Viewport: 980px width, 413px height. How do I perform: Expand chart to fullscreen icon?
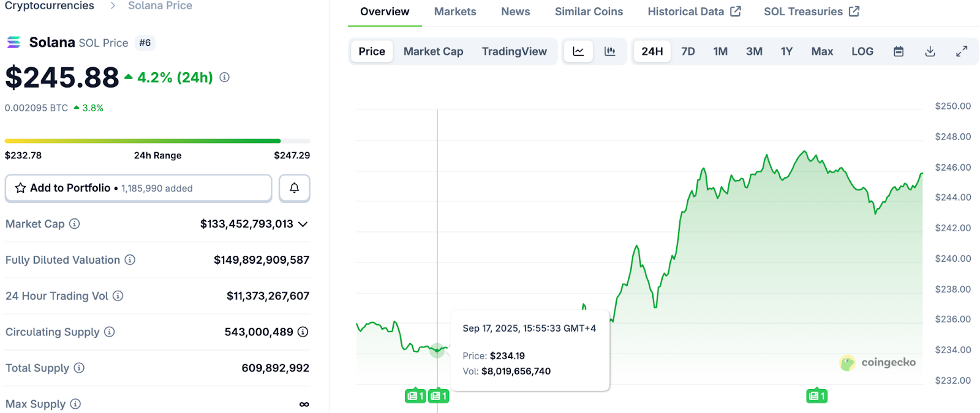(962, 51)
